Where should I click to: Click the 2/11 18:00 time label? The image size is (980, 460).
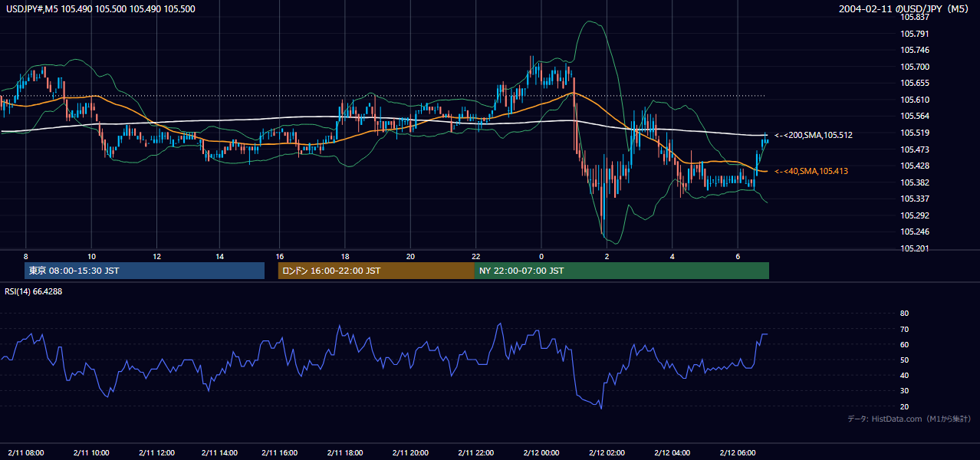pyautogui.click(x=345, y=452)
